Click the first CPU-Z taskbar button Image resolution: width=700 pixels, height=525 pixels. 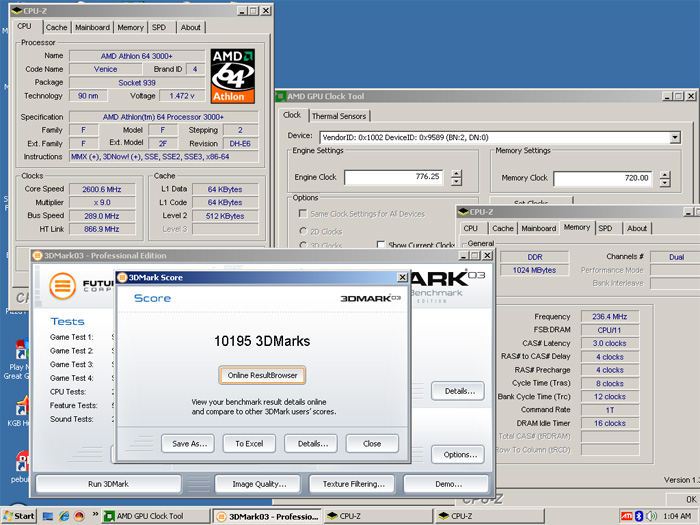378,516
